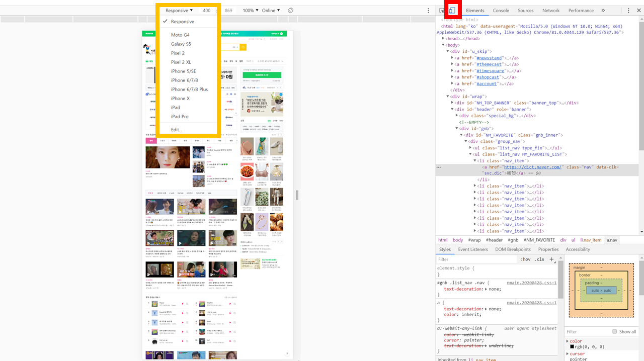Switch to the Performance tab
Screen dimensions: 644x361
click(x=581, y=11)
